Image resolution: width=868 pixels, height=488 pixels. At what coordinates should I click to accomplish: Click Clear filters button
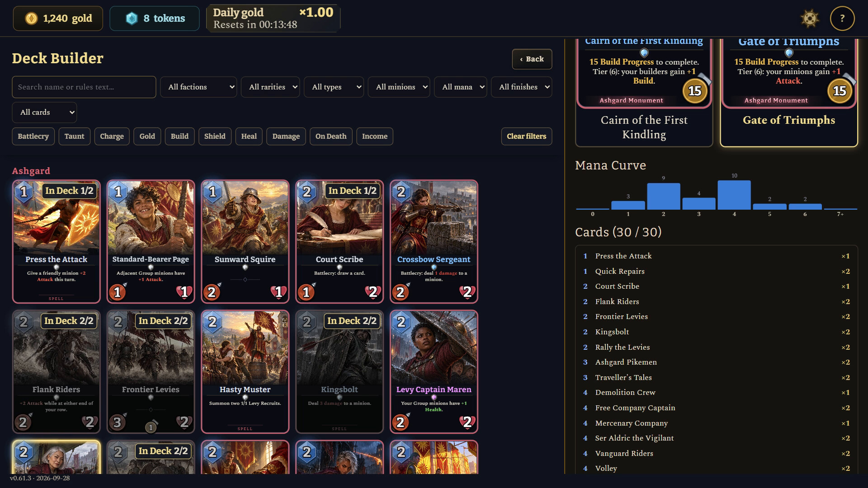coord(526,136)
